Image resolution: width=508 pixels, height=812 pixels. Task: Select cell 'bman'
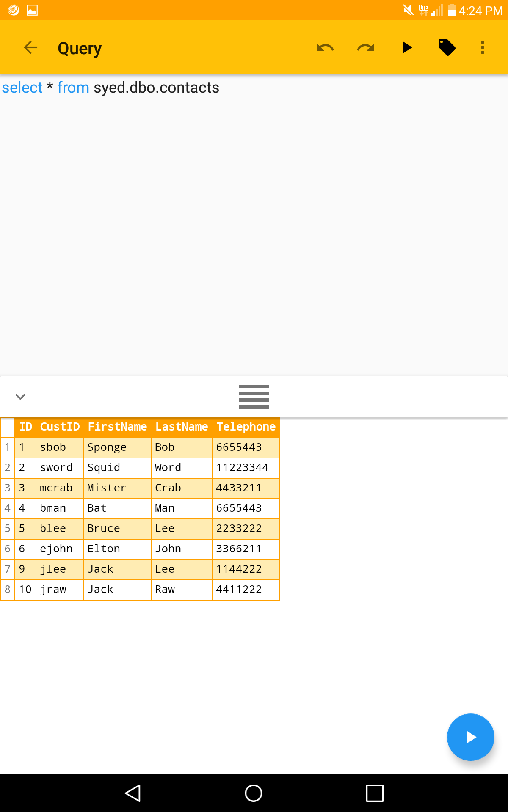tap(60, 508)
